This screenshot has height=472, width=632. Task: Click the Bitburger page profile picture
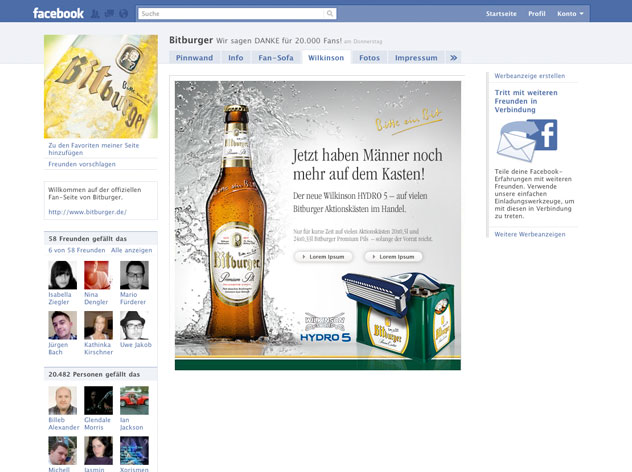tap(100, 86)
